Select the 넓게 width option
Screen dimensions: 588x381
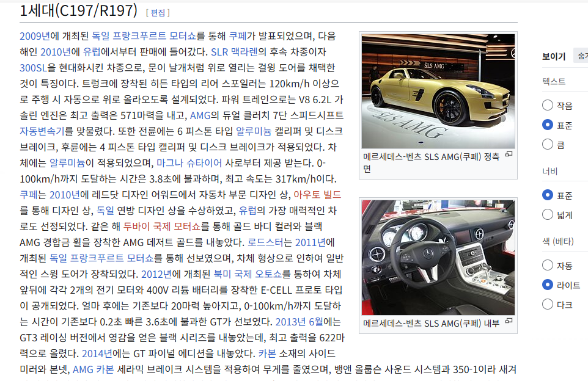click(548, 215)
